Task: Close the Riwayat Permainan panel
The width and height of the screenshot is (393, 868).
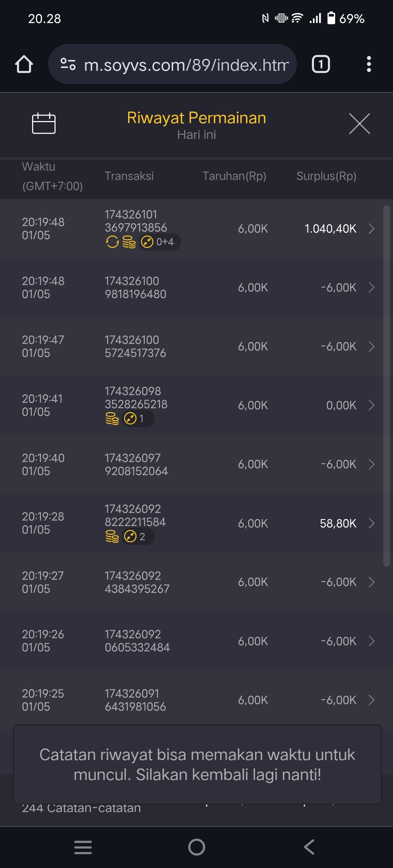Action: (359, 124)
